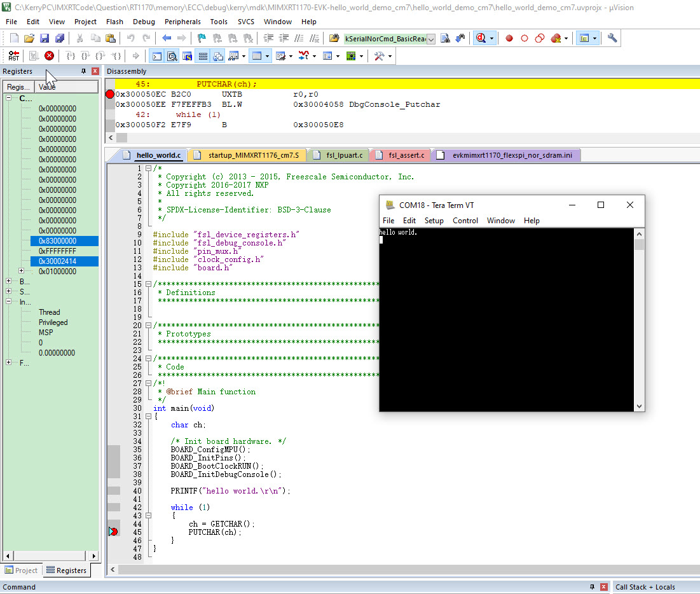Toggle the breakpoint at address 0x300050EC
The width and height of the screenshot is (700, 594).
coord(109,94)
